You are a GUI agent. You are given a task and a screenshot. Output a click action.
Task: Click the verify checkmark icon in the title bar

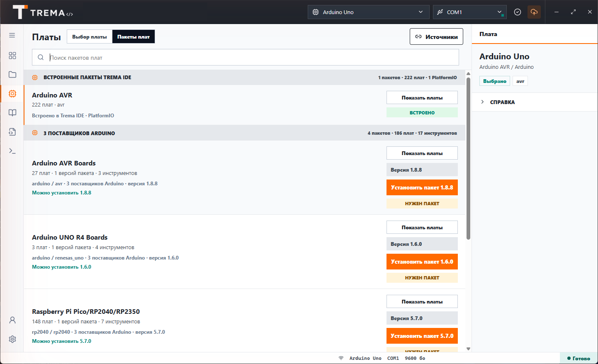pyautogui.click(x=518, y=12)
